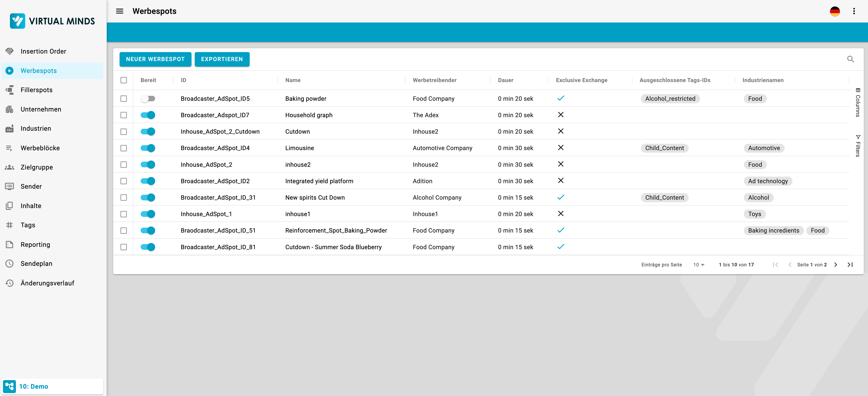This screenshot has width=868, height=396.
Task: Tick the checkbox for Limousine row
Action: tap(124, 148)
